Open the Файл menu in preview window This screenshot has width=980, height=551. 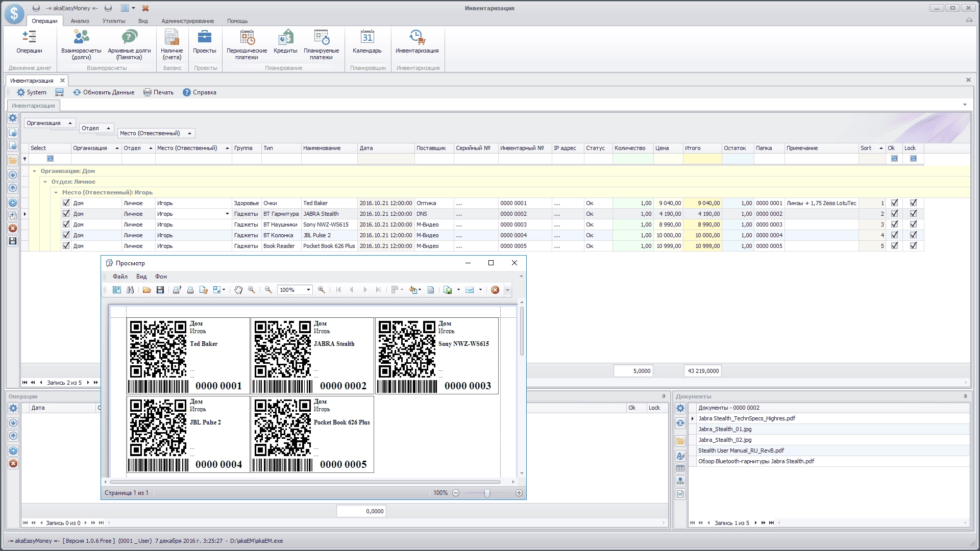[x=120, y=277]
